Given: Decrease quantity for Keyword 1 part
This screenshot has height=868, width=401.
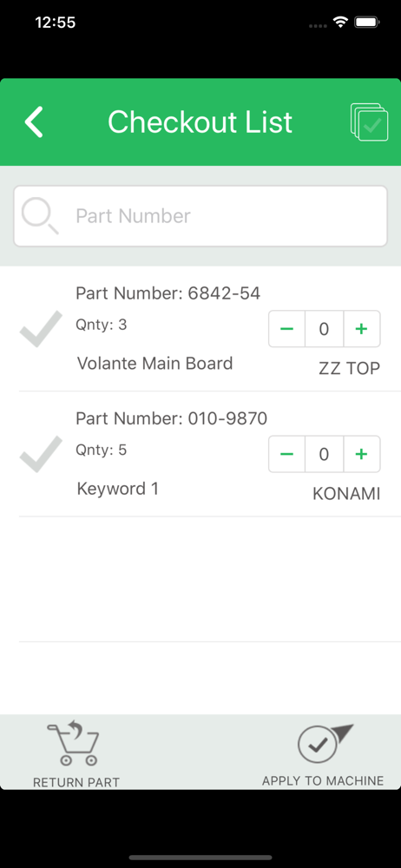Looking at the screenshot, I should click(x=287, y=454).
